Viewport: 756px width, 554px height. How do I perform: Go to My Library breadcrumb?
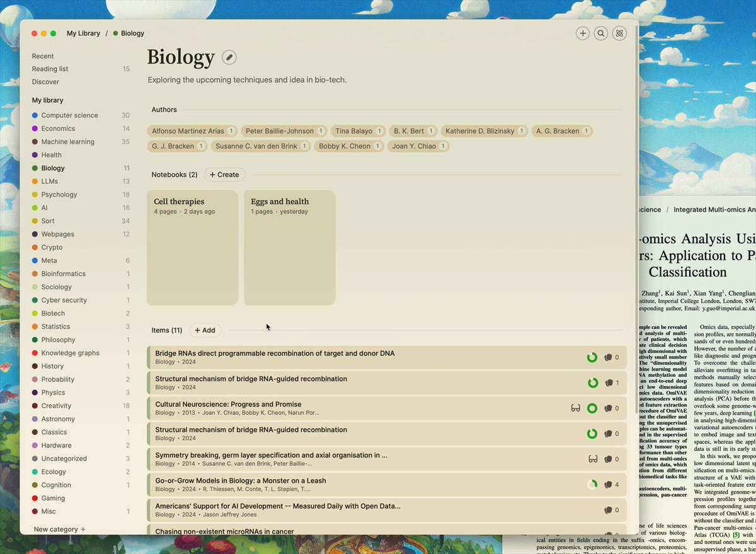tap(83, 33)
